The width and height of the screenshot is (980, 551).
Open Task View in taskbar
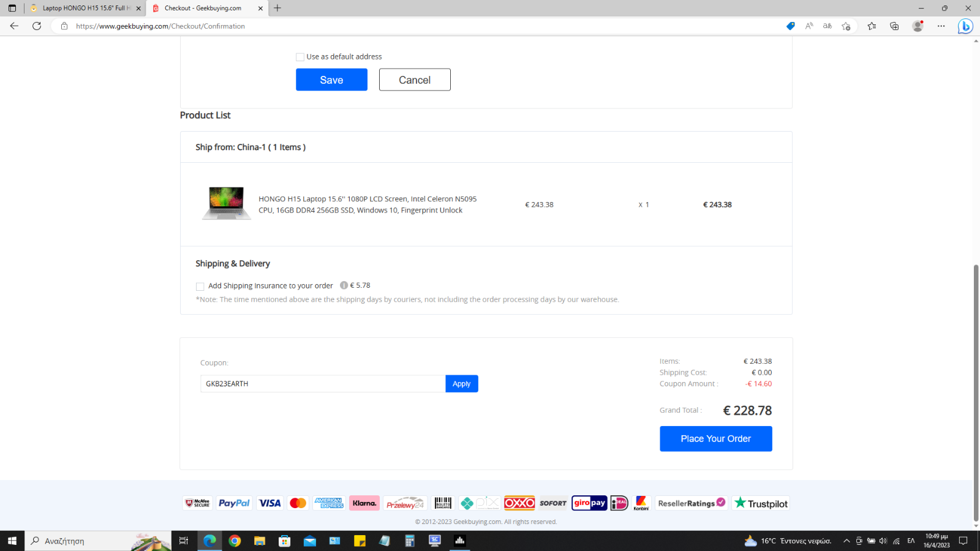184,541
